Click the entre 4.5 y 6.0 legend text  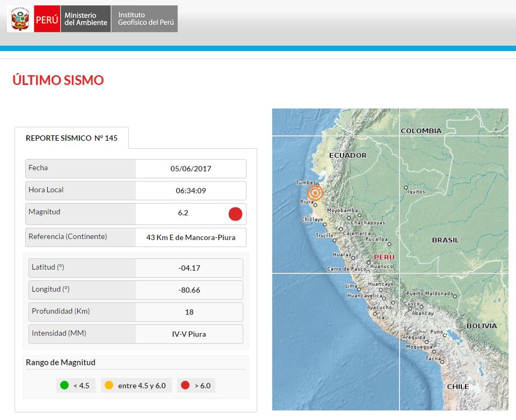(x=142, y=386)
